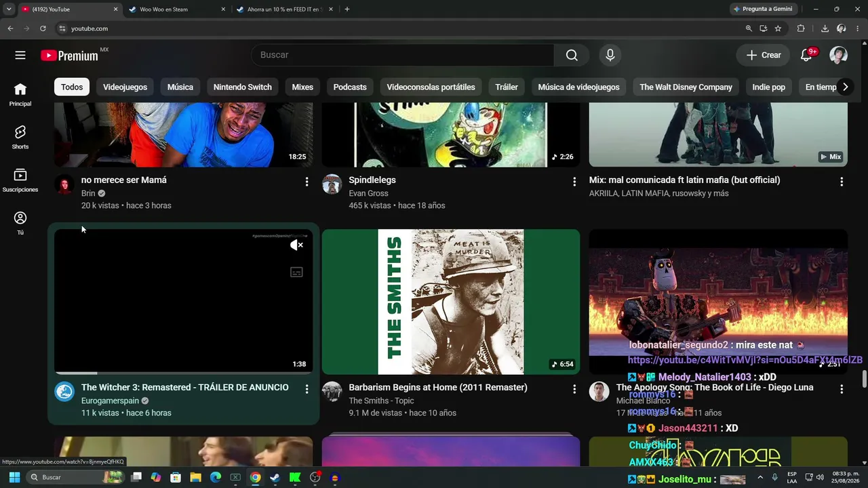This screenshot has width=868, height=488.
Task: Open Microsoft Edge from the taskbar
Action: point(216,477)
